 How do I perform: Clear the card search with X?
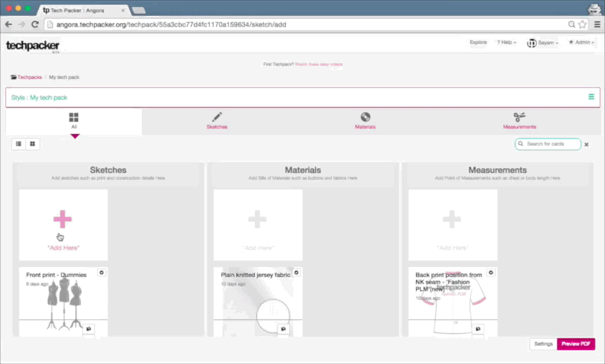587,144
